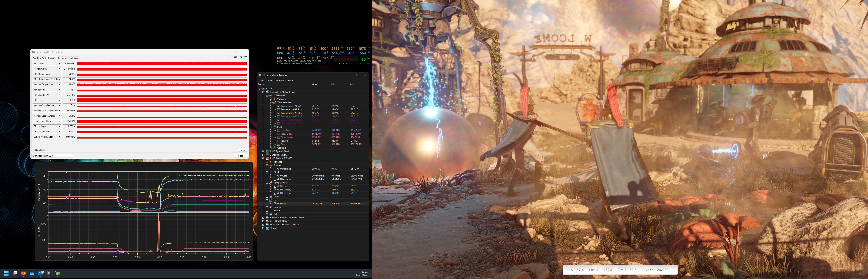
Task: Open Firefox from the taskbar
Action: click(x=23, y=273)
